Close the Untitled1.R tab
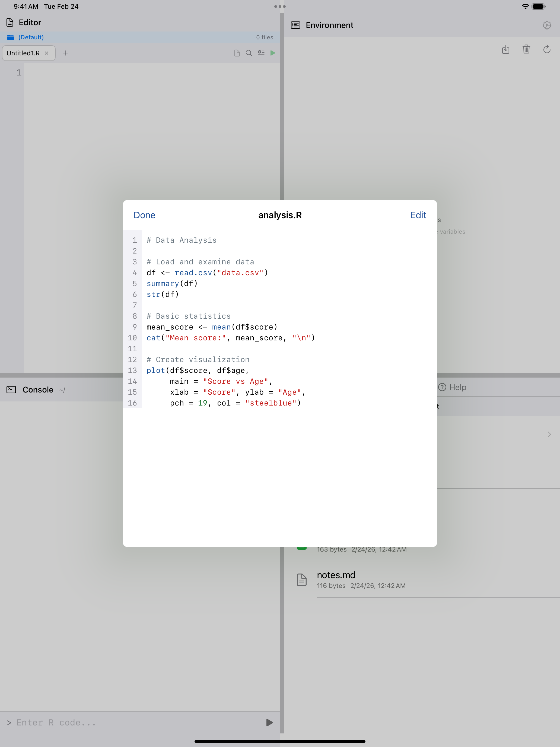Screen dimensions: 560x747 coord(47,53)
